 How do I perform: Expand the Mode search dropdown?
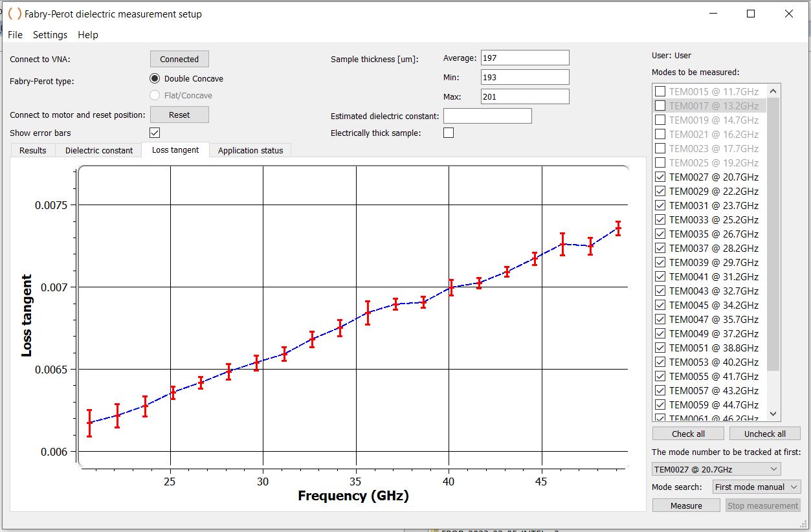[x=756, y=487]
